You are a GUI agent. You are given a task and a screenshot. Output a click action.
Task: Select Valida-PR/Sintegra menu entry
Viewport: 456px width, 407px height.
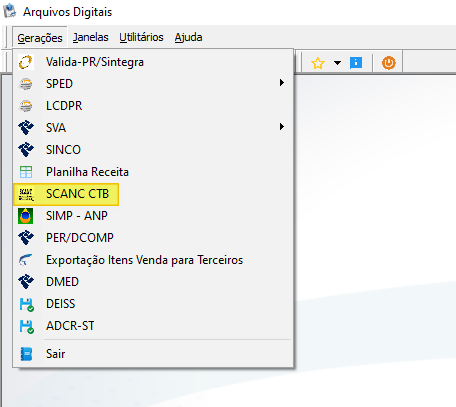(x=153, y=62)
